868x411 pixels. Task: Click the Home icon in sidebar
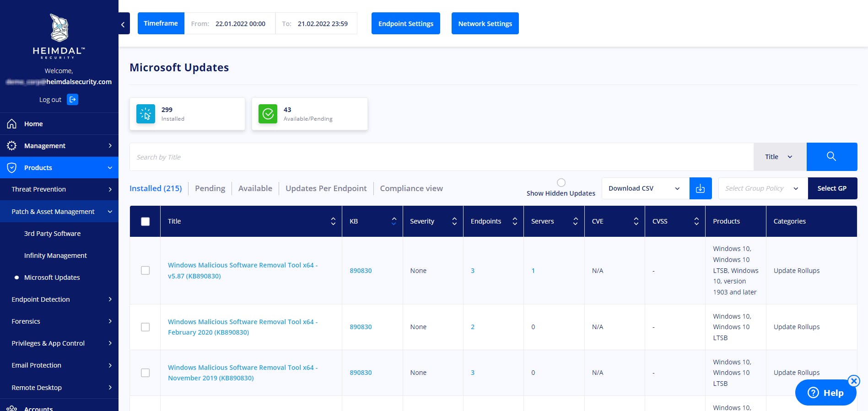(x=12, y=124)
